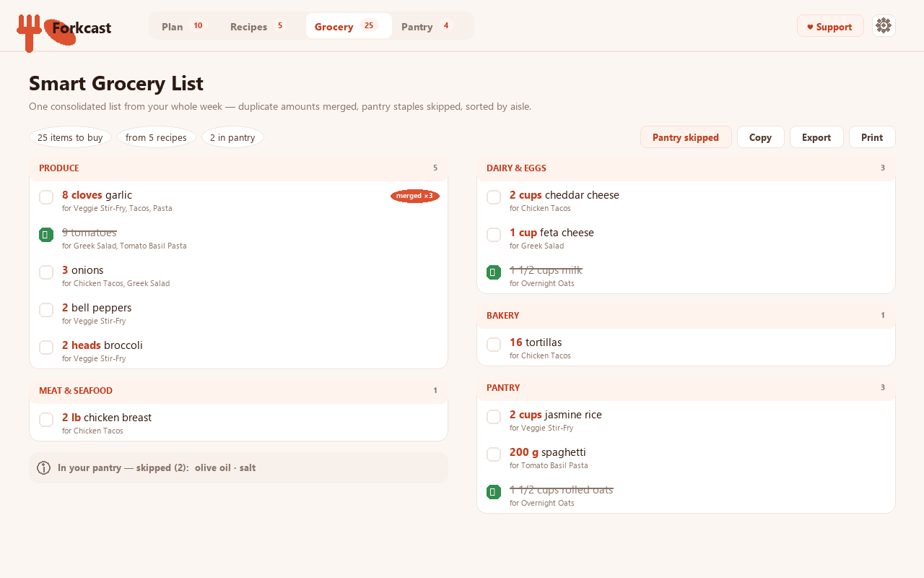This screenshot has height=578, width=924.
Task: Check off feta cheese item
Action: coord(494,235)
